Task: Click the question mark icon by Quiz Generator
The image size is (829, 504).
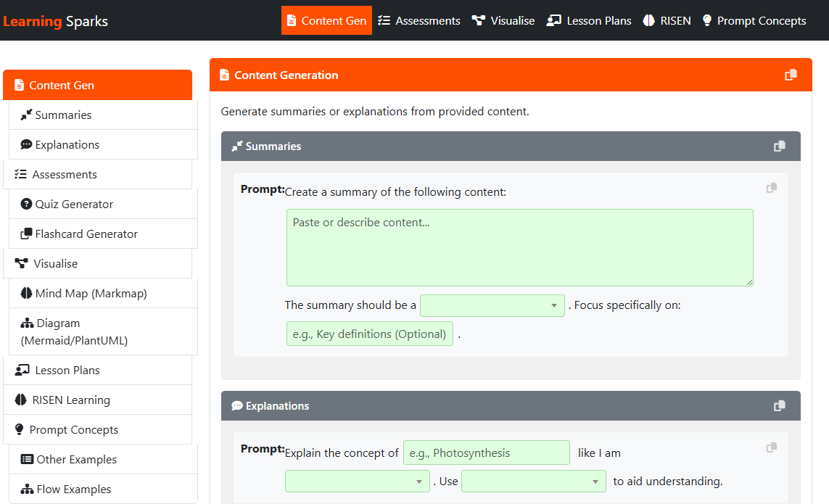Action: click(x=26, y=204)
